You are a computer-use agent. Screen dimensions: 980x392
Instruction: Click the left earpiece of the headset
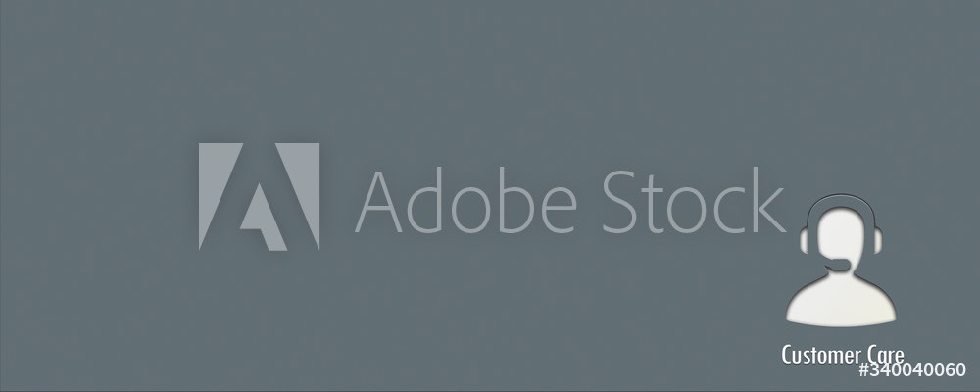click(806, 241)
